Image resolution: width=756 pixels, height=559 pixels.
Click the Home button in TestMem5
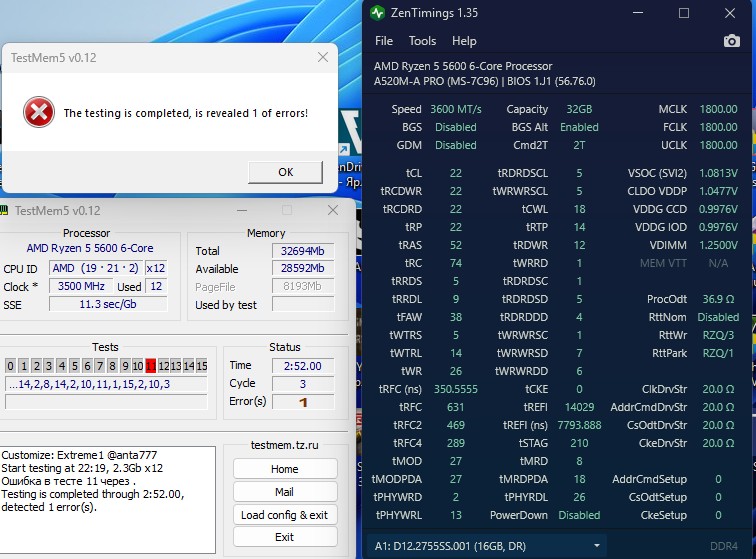click(x=284, y=469)
